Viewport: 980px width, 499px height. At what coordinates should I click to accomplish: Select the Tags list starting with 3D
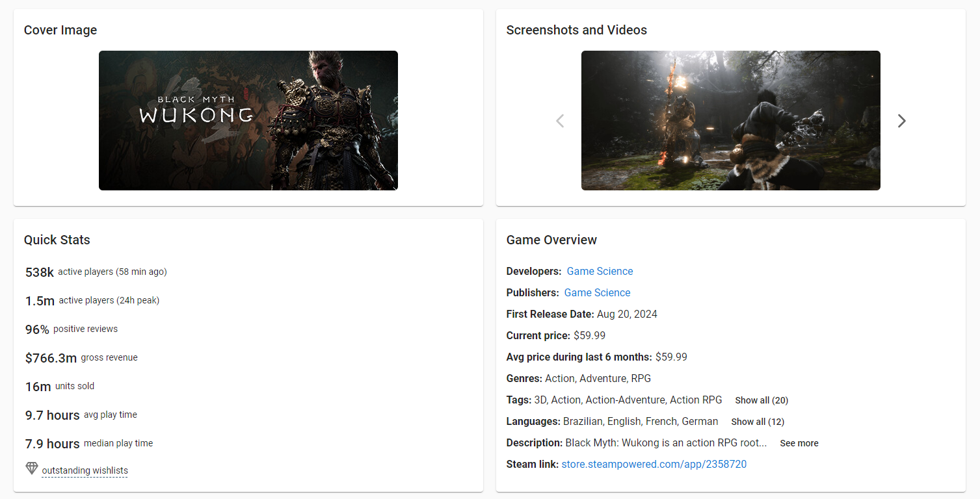point(628,400)
